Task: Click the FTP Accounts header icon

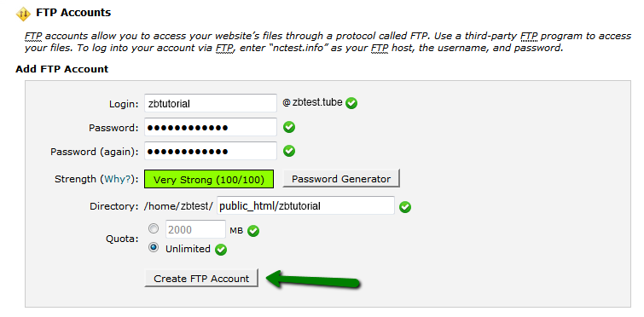Action: point(22,14)
